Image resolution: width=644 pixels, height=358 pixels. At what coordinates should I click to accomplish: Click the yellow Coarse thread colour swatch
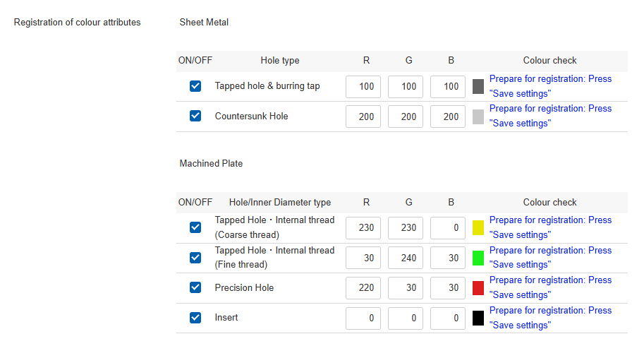click(478, 228)
